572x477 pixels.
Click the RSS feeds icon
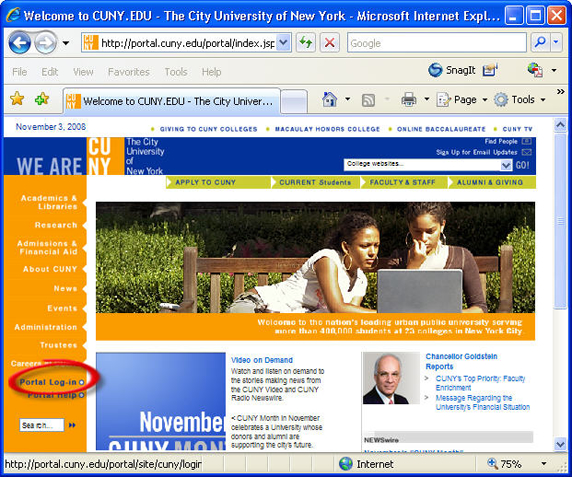368,100
